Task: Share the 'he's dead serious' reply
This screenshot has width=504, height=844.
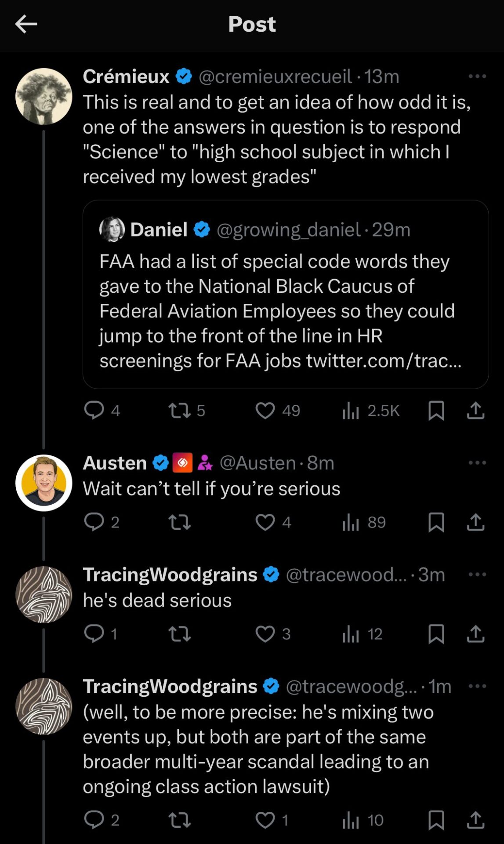Action: click(x=475, y=634)
